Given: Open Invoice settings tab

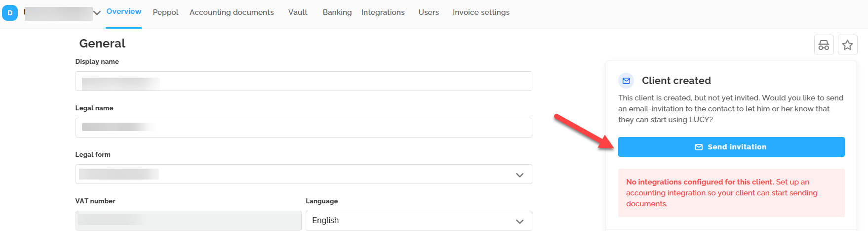Looking at the screenshot, I should [x=481, y=12].
